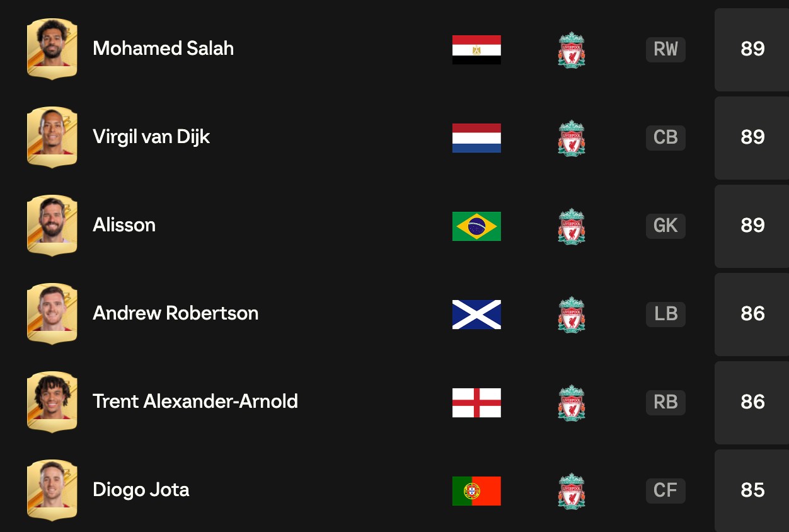Click the Portugal flag icon
The image size is (789, 532).
coord(476,491)
